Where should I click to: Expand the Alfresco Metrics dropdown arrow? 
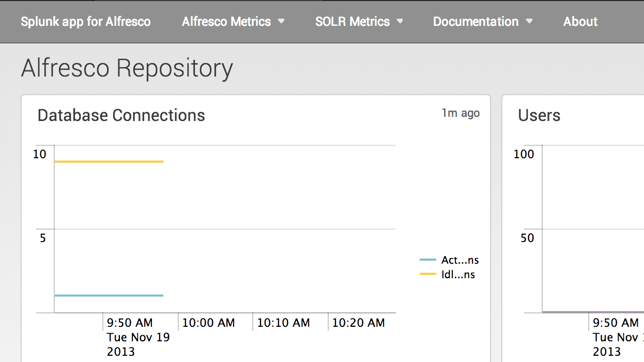[x=281, y=22]
